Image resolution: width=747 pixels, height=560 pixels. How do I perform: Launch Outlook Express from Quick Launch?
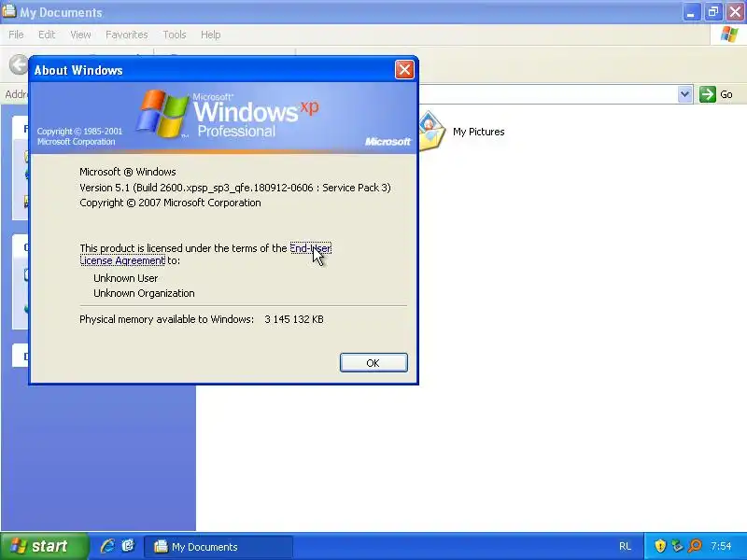(128, 546)
